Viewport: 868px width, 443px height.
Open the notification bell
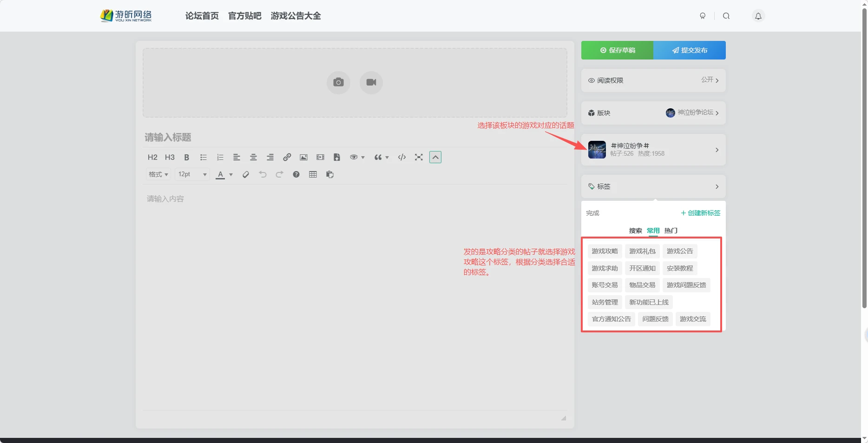click(758, 16)
